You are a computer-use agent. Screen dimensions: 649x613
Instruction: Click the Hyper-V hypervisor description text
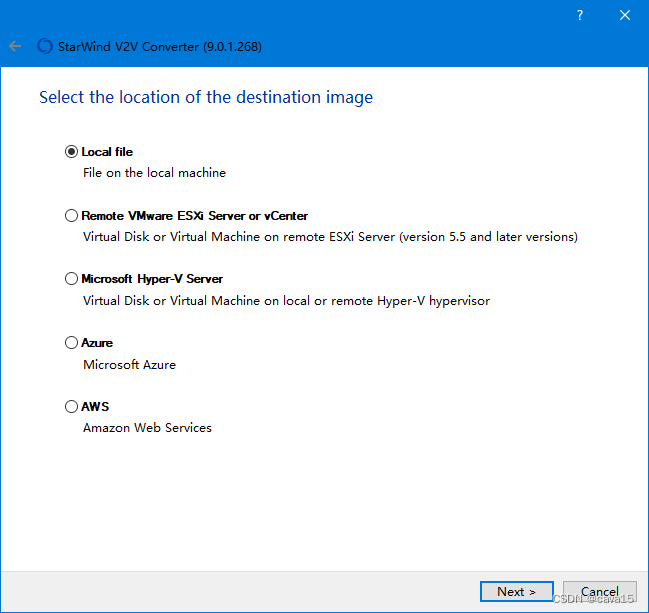[286, 300]
